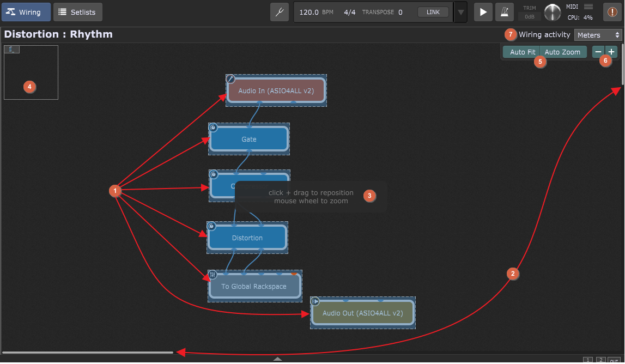Click the microphone icon on Audio In block

point(230,79)
